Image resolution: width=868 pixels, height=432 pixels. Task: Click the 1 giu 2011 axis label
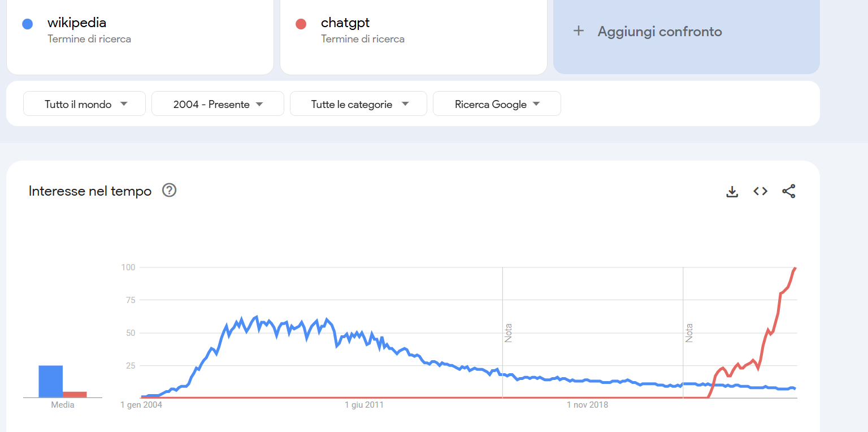pyautogui.click(x=364, y=405)
